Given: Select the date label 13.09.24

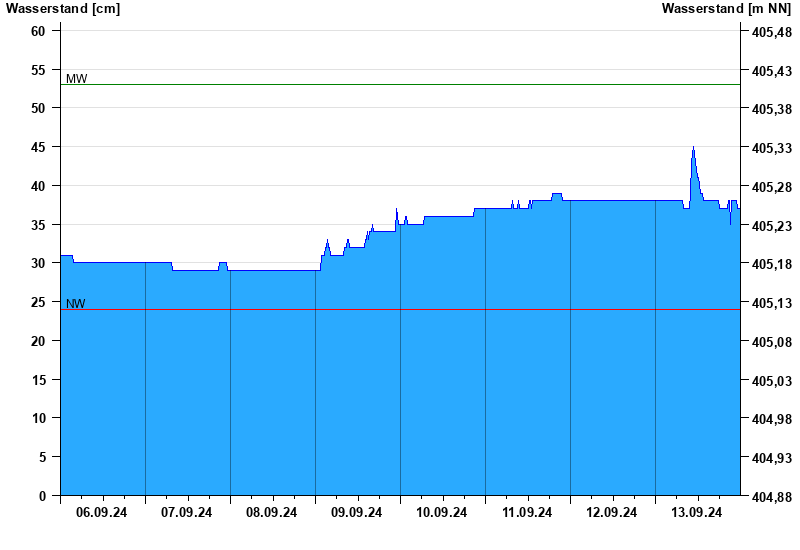Looking at the screenshot, I should tap(696, 512).
